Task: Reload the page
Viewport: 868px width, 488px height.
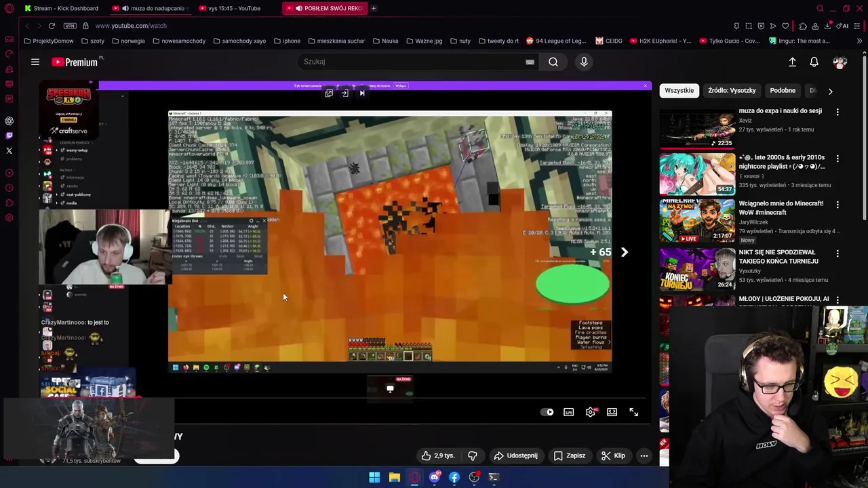Action: tap(52, 26)
